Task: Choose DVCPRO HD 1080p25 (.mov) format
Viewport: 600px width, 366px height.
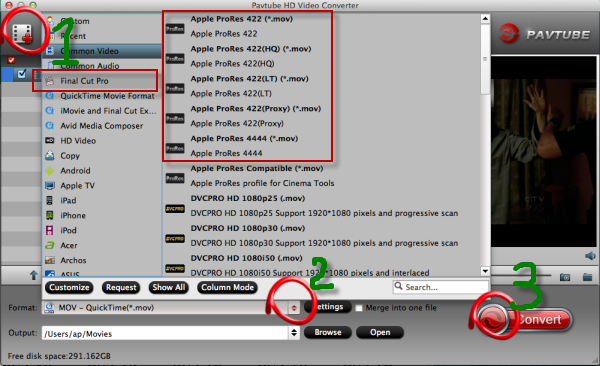Action: [248, 198]
